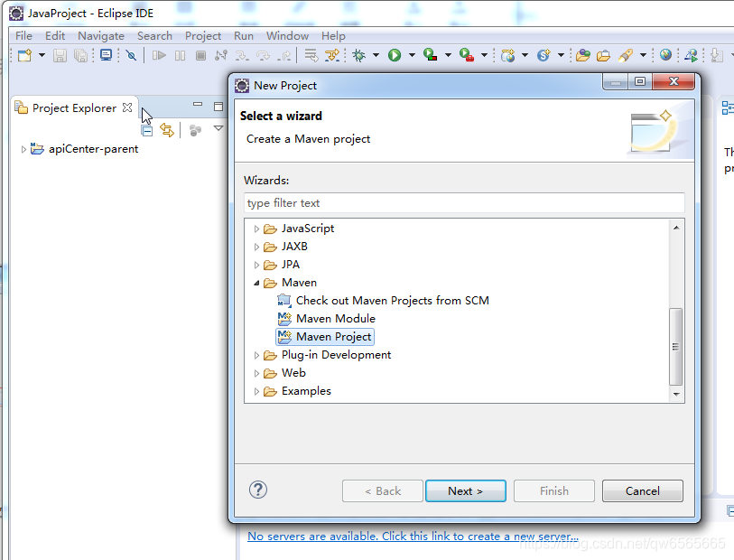Screen dimensions: 734x560
Task: Click the Step Into icon
Action: click(242, 55)
